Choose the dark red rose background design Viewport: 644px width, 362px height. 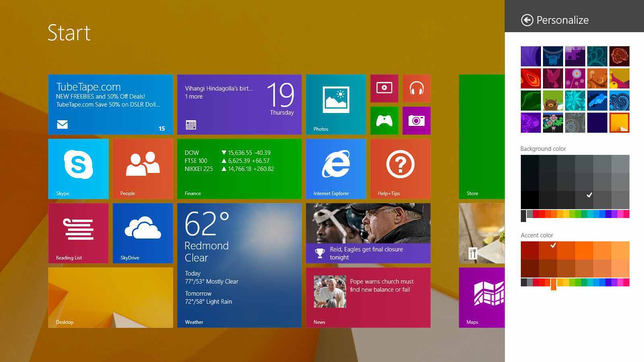tap(619, 56)
